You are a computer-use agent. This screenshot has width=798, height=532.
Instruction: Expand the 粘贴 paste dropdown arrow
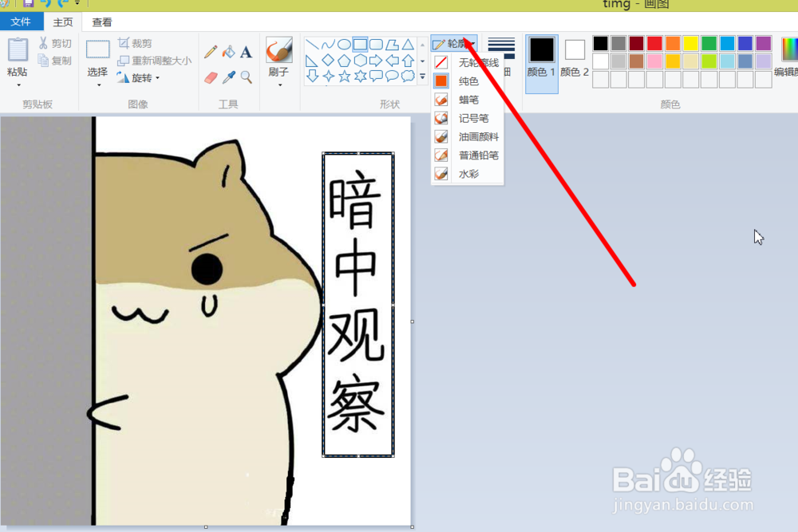pos(18,85)
